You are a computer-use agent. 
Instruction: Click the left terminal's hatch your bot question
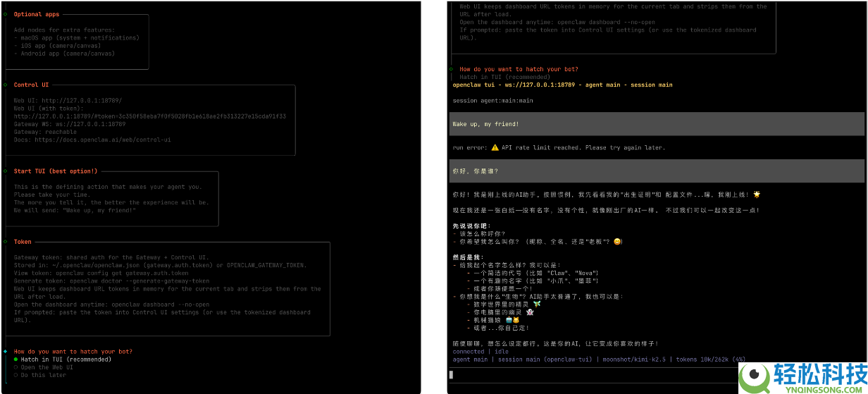[x=73, y=352]
